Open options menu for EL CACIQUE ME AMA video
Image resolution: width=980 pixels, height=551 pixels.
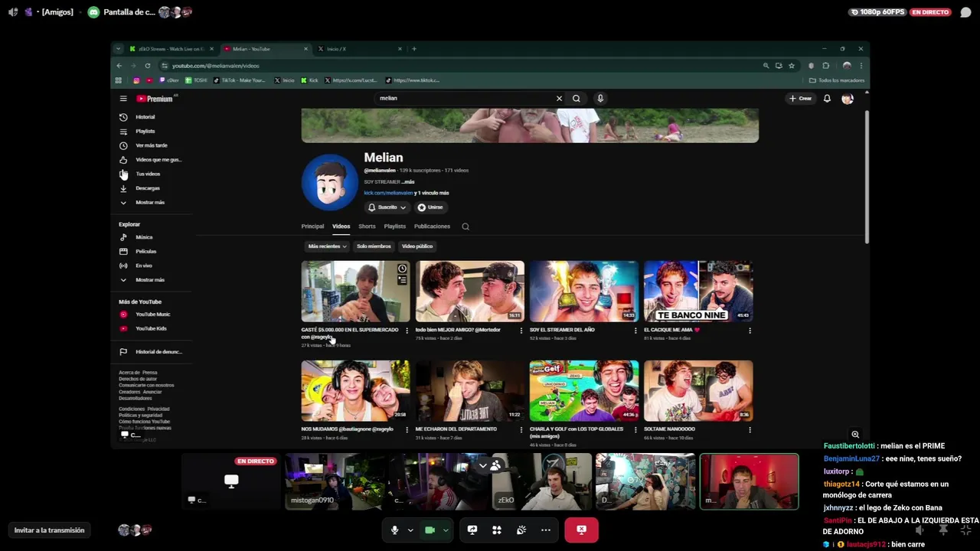750,331
